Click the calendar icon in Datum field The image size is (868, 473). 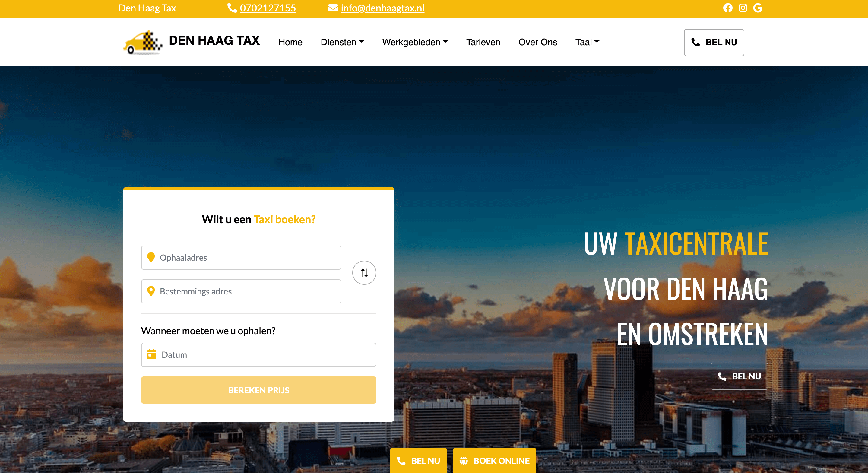pyautogui.click(x=152, y=354)
